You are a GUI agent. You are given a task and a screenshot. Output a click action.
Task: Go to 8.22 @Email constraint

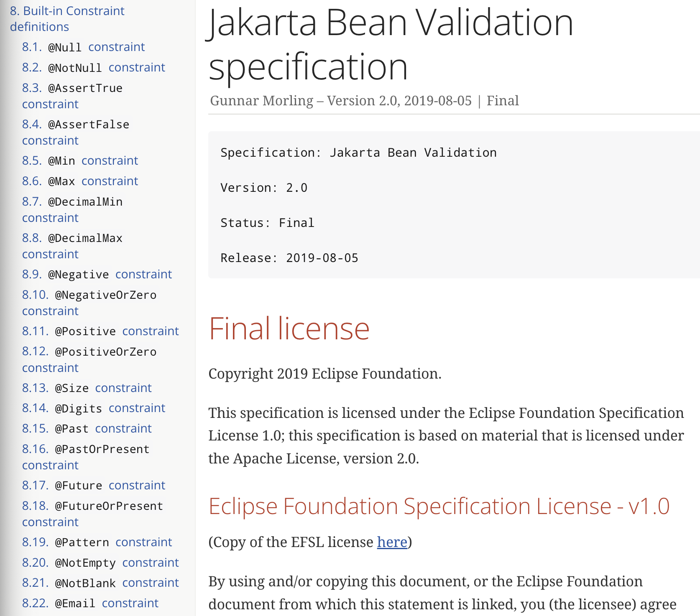(90, 603)
